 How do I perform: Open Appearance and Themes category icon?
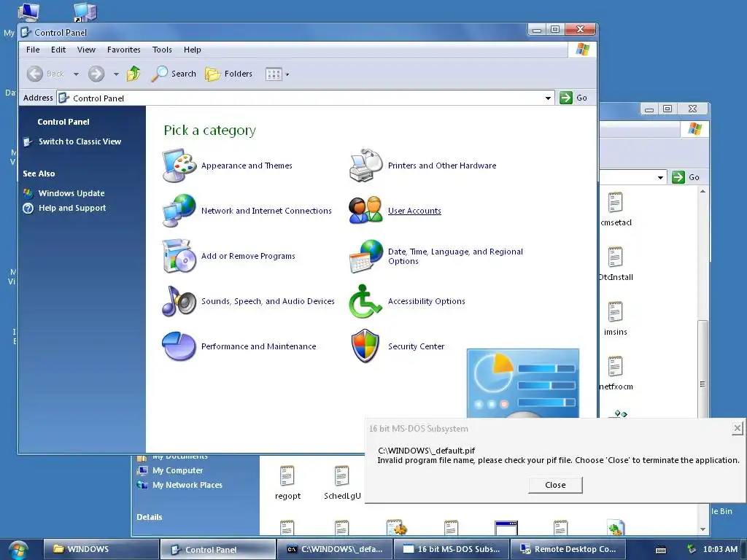pos(179,166)
